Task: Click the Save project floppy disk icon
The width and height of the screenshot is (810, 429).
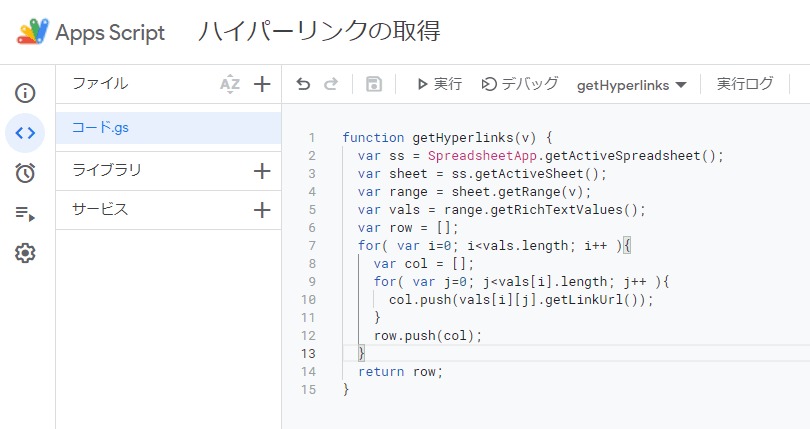Action: (374, 85)
